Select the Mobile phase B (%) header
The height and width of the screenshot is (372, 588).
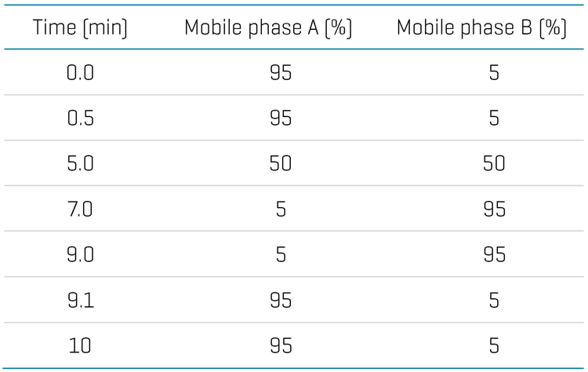pyautogui.click(x=481, y=27)
